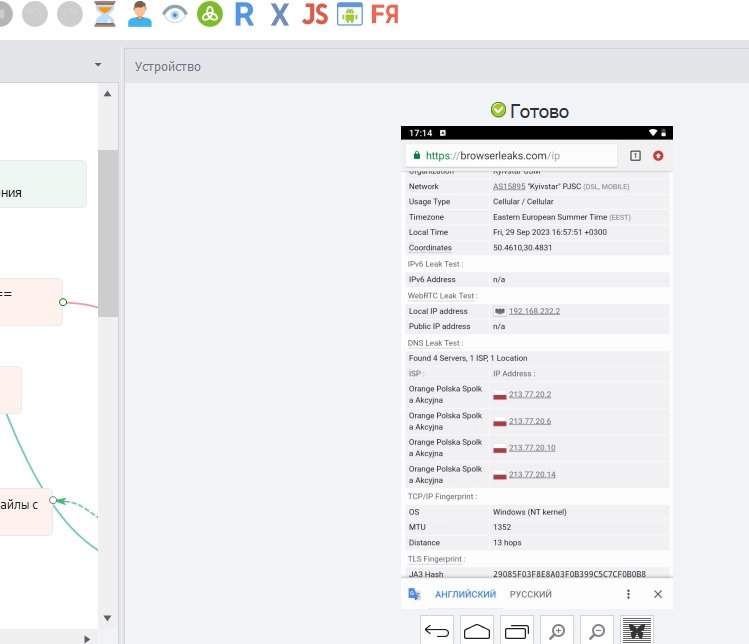The width and height of the screenshot is (749, 644).
Task: Click the green circular knot icon
Action: [210, 14]
